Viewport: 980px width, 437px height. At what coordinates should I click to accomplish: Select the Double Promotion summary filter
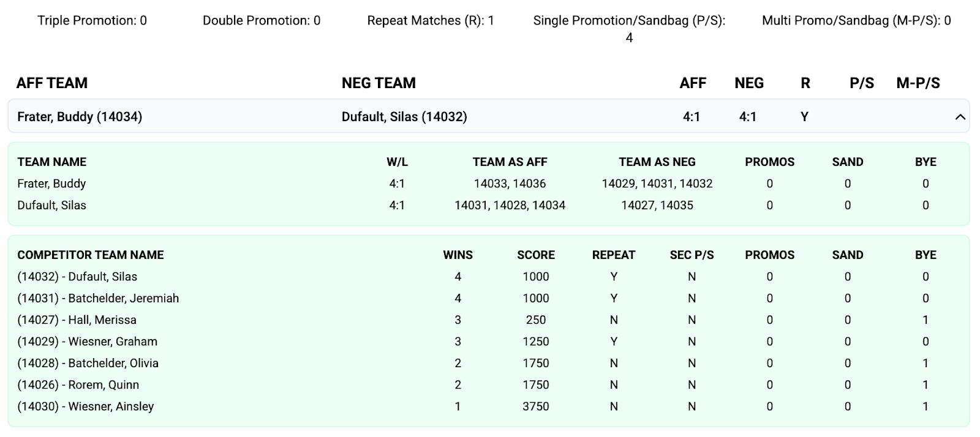click(x=262, y=21)
